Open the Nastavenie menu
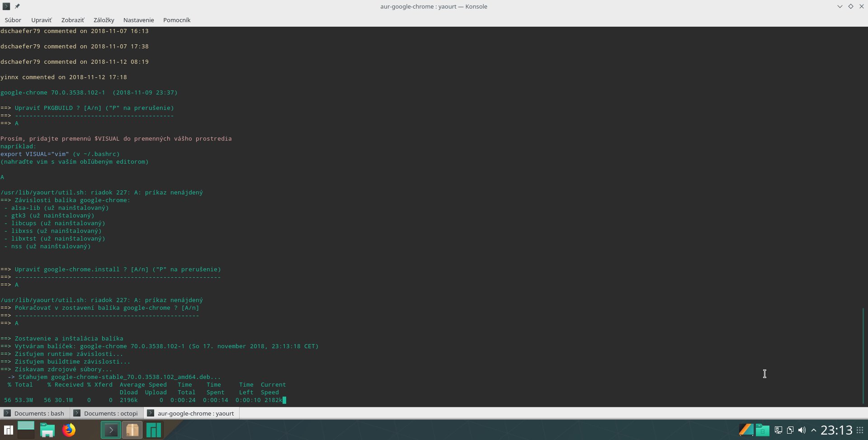Screen dimensions: 868x440 pos(139,20)
